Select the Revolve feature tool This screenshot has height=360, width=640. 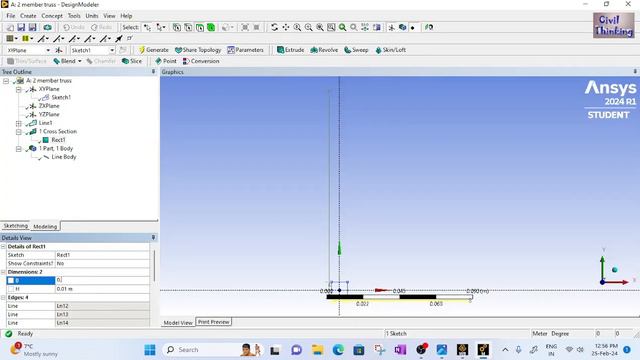[x=324, y=50]
